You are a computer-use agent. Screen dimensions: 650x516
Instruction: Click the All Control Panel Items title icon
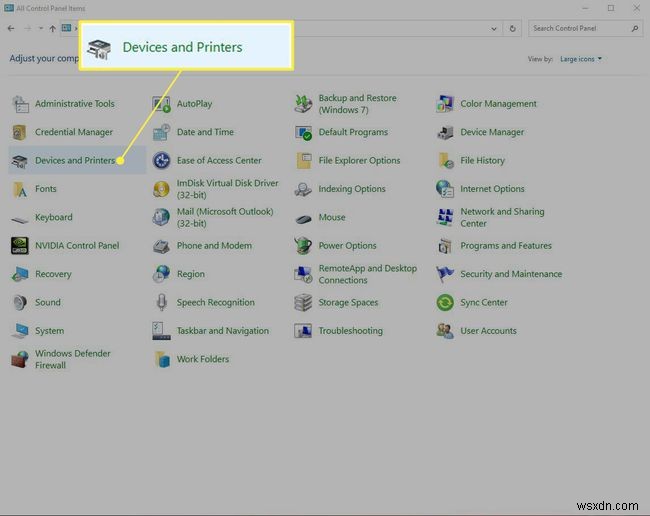coord(9,8)
